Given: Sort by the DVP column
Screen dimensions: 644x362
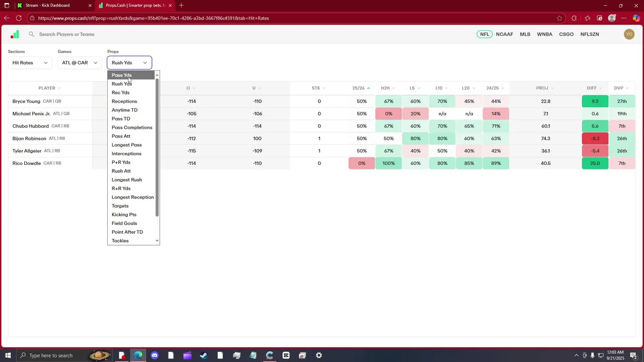Looking at the screenshot, I should (622, 88).
